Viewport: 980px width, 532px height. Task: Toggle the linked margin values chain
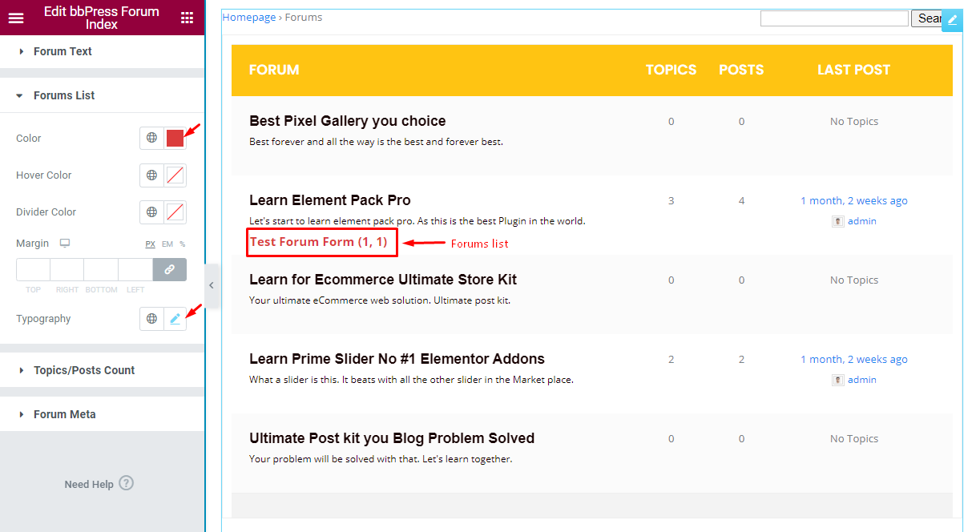click(169, 270)
